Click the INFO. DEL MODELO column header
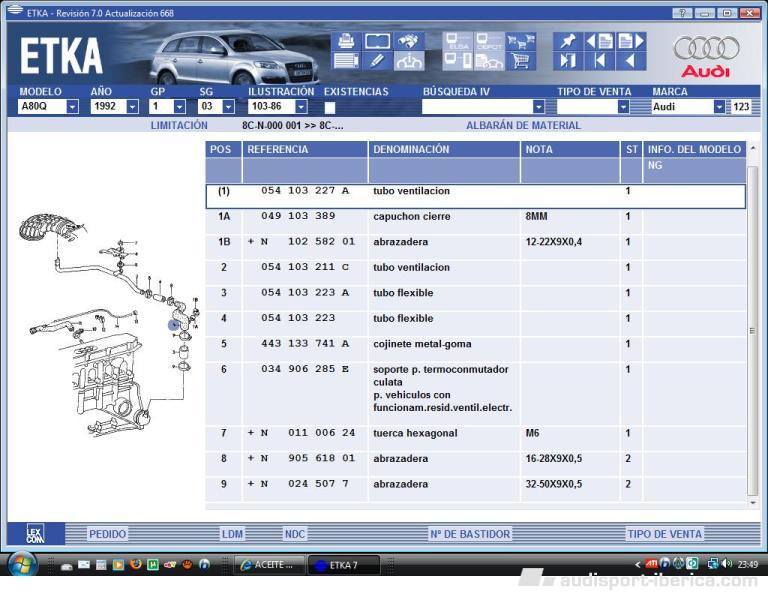Viewport: 768px width, 600px height. click(695, 149)
